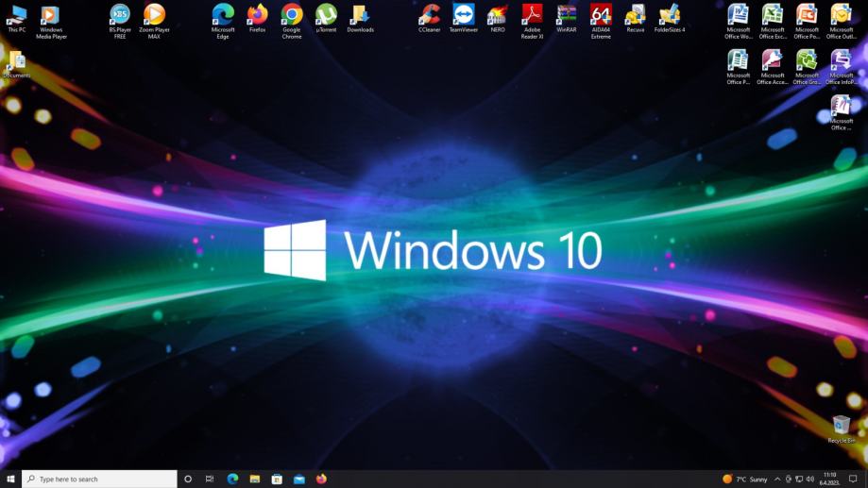This screenshot has height=488, width=868.
Task: Open the clock showing 11:10
Action: [x=829, y=480]
